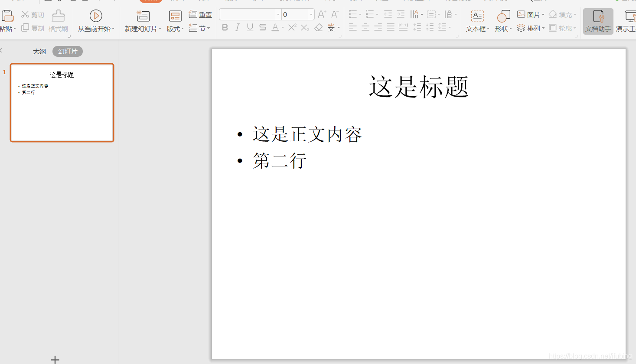Click the New Slide (新建幻灯片) icon
Image resolution: width=636 pixels, height=364 pixels.
click(143, 16)
